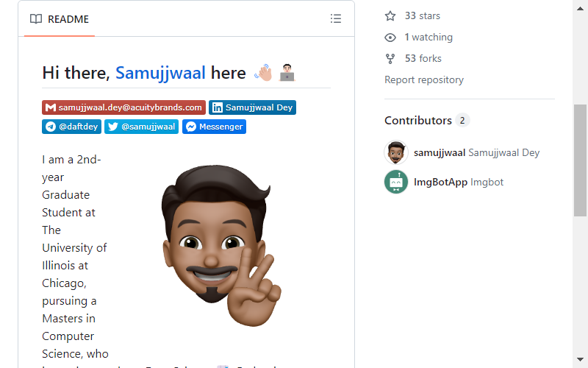
Task: Open the 53 forks link
Action: coord(423,59)
